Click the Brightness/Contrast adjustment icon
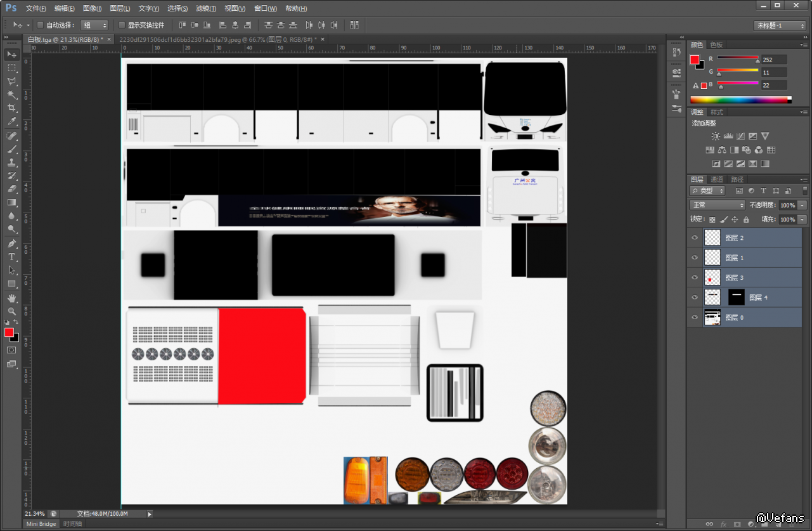 (716, 136)
